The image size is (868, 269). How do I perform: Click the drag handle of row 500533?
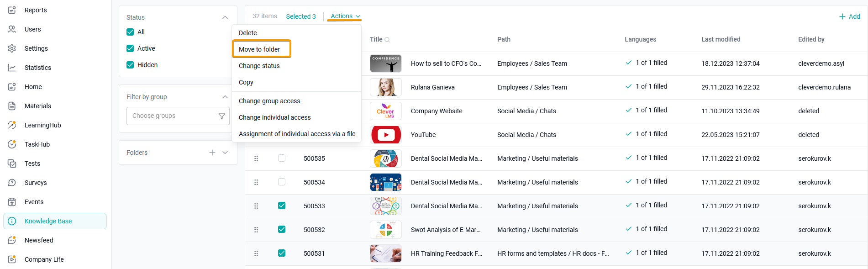point(256,206)
